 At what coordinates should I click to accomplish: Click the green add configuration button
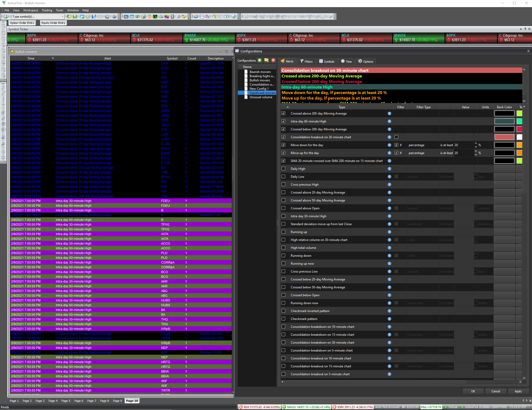(x=260, y=60)
